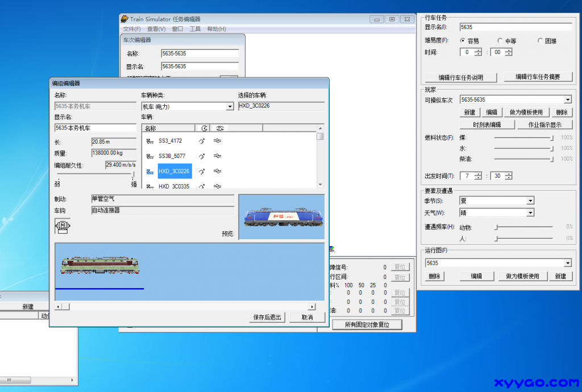This screenshot has height=392, width=582.
Task: Open the 工具 menu
Action: 194,28
